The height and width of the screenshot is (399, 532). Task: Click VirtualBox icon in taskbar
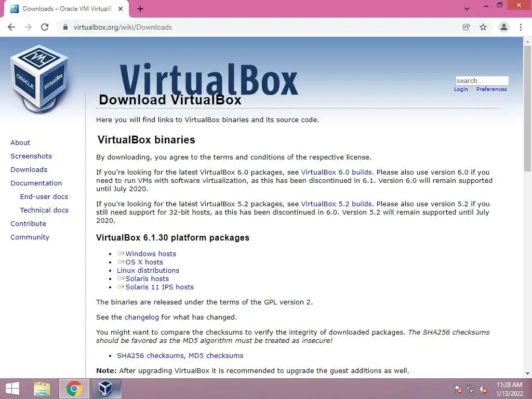click(105, 389)
